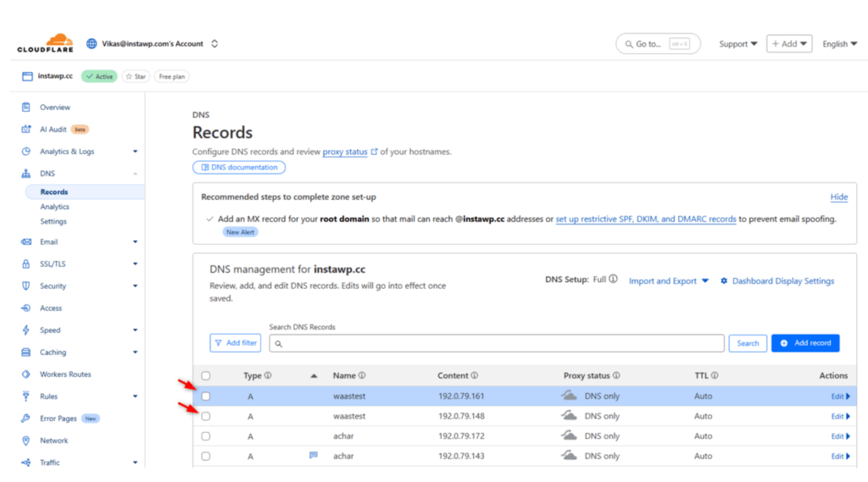Image resolution: width=868 pixels, height=482 pixels.
Task: Expand the Analytics & Logs section arrow
Action: (x=135, y=151)
